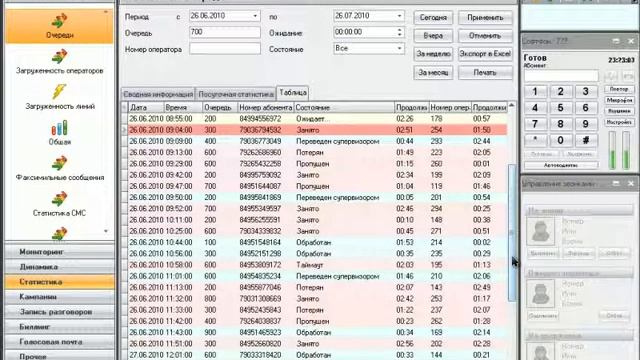Image resolution: width=640 pixels, height=360 pixels.
Task: Click the Очередь input field with 700
Action: [x=225, y=32]
